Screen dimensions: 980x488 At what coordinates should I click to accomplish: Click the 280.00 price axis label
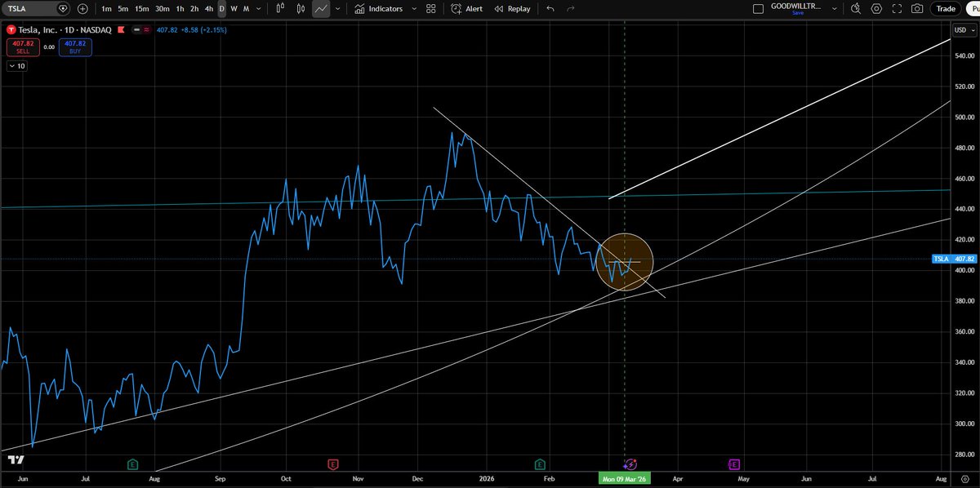964,455
